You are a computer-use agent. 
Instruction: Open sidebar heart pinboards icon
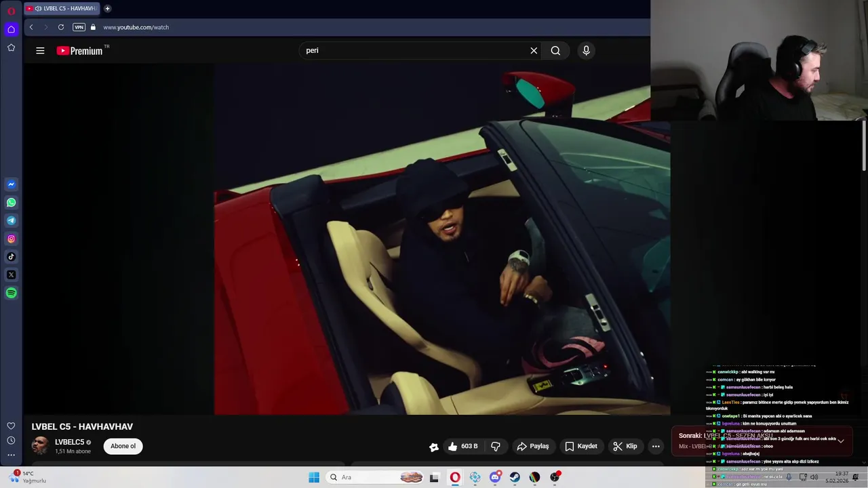pyautogui.click(x=11, y=426)
